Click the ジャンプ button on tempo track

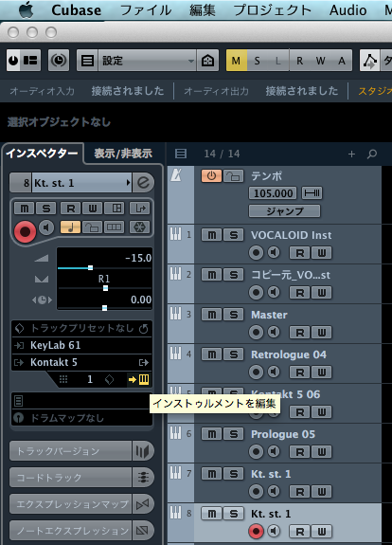click(x=285, y=211)
